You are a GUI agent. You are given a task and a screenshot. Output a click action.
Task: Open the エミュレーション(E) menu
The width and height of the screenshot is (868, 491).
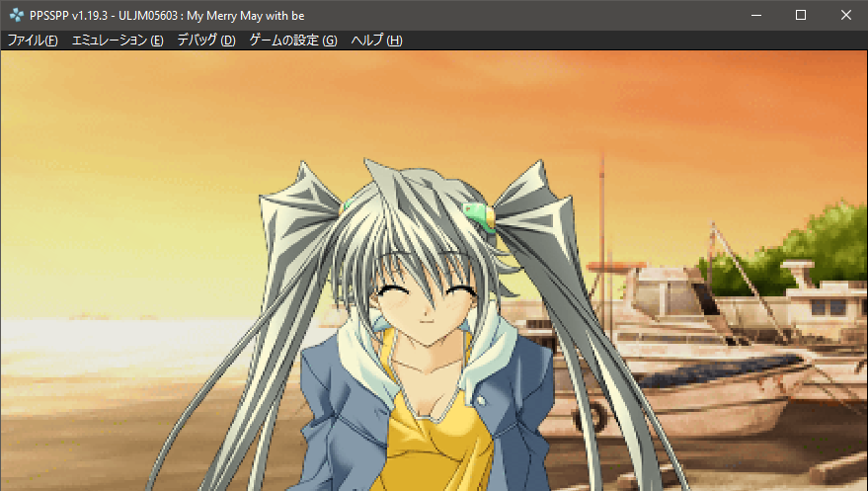pyautogui.click(x=118, y=41)
